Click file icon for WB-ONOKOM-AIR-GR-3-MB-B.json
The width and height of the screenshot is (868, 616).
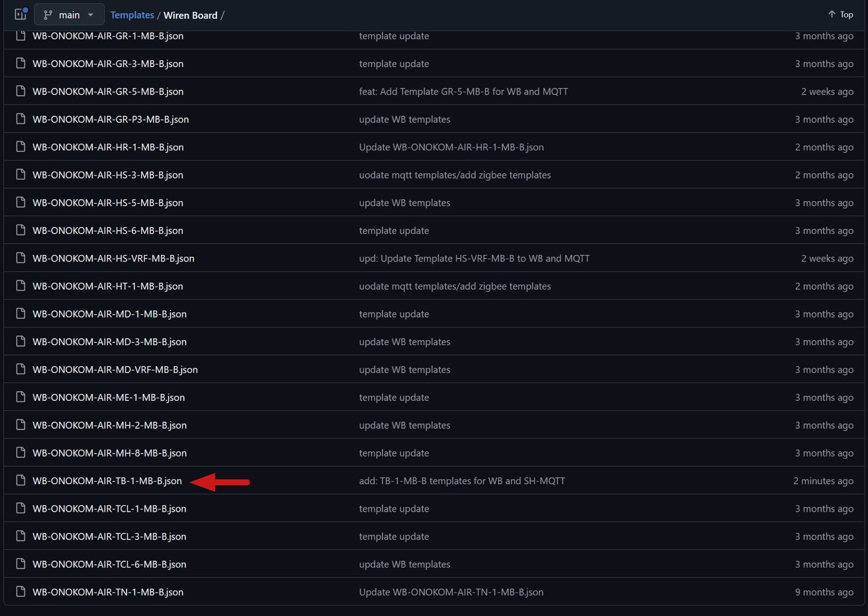pyautogui.click(x=21, y=64)
